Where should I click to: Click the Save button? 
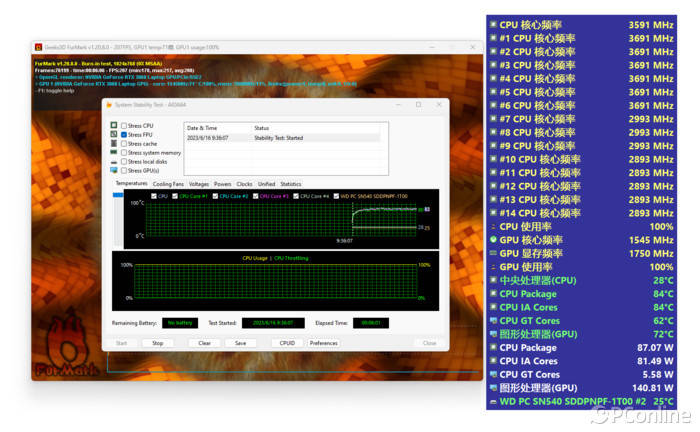[241, 343]
